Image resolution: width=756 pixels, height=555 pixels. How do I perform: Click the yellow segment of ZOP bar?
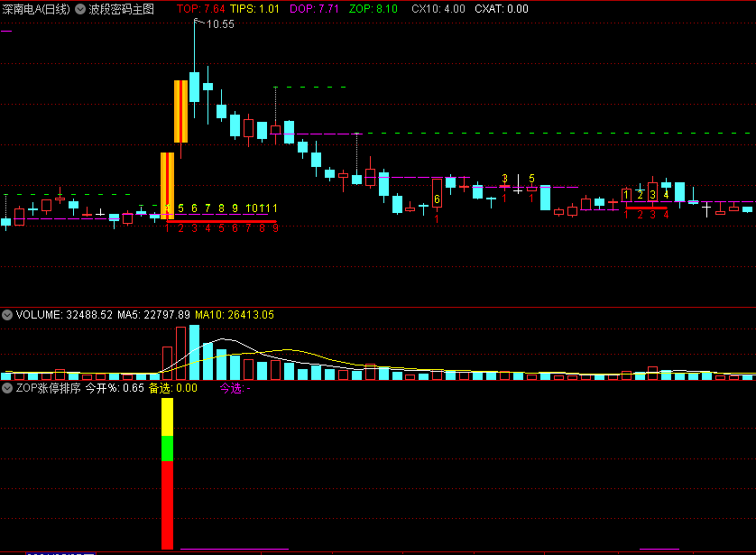point(167,417)
